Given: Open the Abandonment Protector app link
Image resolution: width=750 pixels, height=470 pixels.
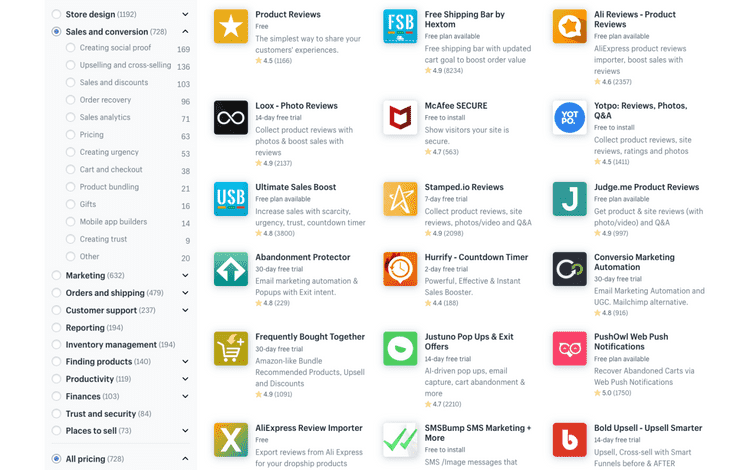Looking at the screenshot, I should 302,257.
